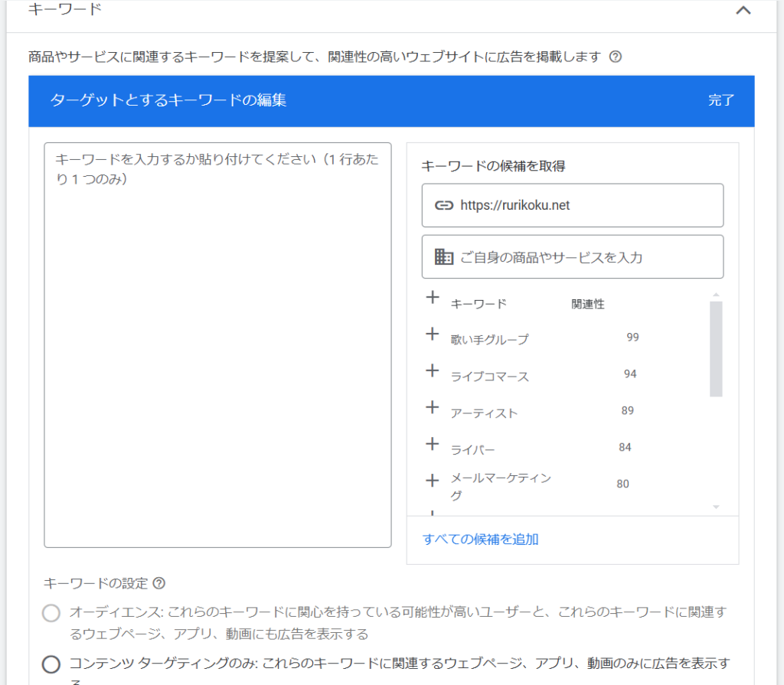
Task: Select コンテンツ ターゲティングのみ radio option
Action: [51, 664]
